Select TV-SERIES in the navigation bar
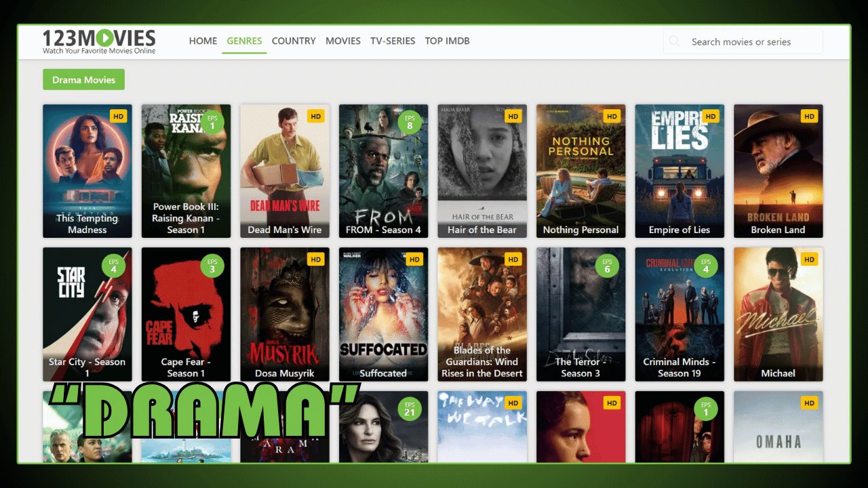 [393, 41]
